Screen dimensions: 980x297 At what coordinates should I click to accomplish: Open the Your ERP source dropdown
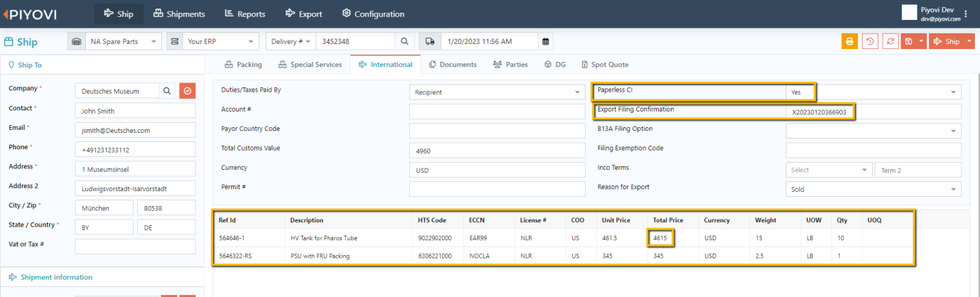point(222,41)
